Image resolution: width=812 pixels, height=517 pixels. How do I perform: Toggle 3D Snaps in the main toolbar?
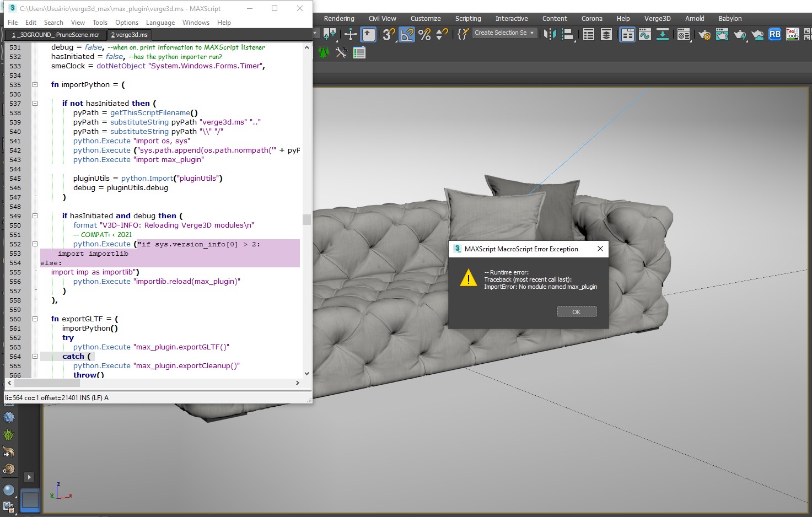(389, 34)
